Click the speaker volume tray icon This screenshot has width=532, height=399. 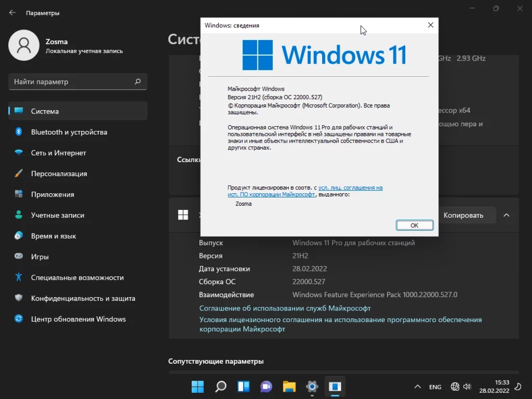pos(467,387)
